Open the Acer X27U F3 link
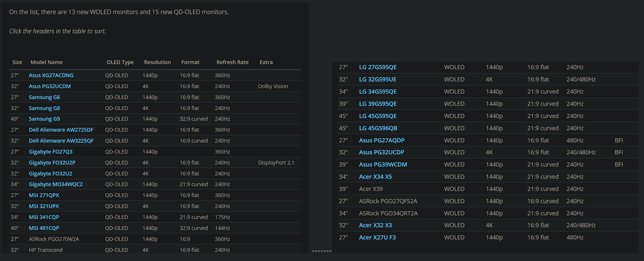644x261 pixels. click(377, 237)
